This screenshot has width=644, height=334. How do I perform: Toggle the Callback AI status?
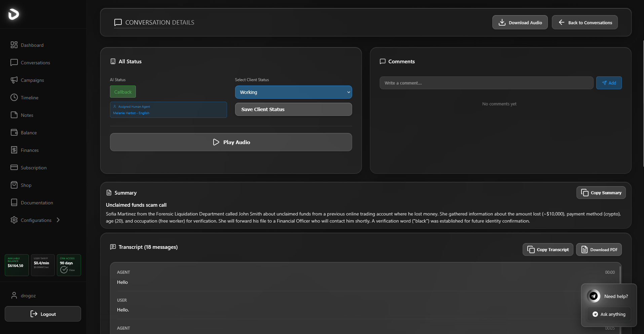coord(123,92)
